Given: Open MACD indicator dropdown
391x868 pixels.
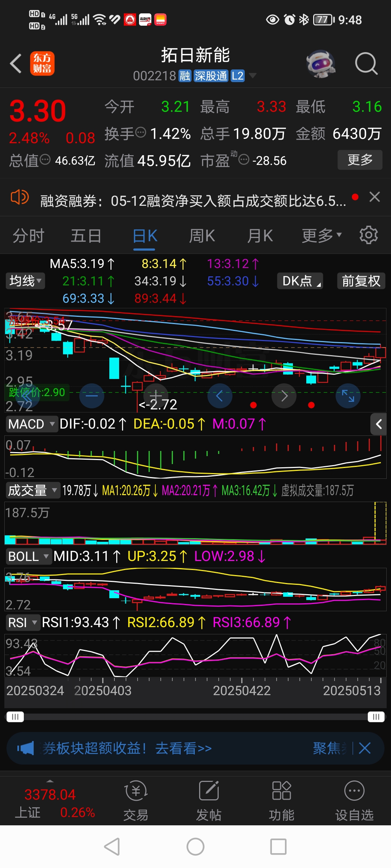Looking at the screenshot, I should [32, 424].
